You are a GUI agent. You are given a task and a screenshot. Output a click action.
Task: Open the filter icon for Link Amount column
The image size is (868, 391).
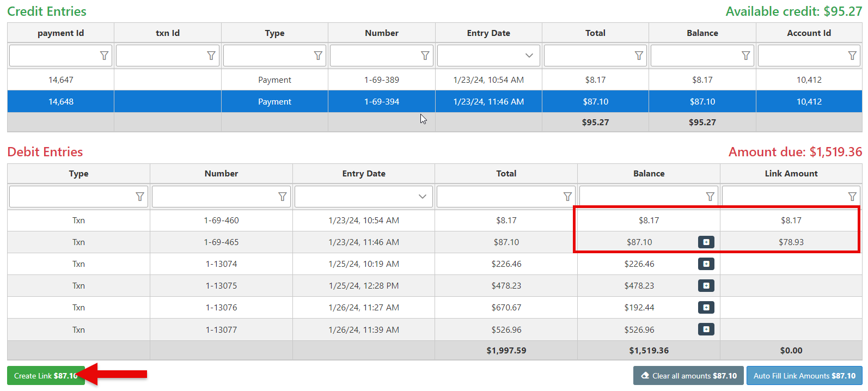pos(852,197)
